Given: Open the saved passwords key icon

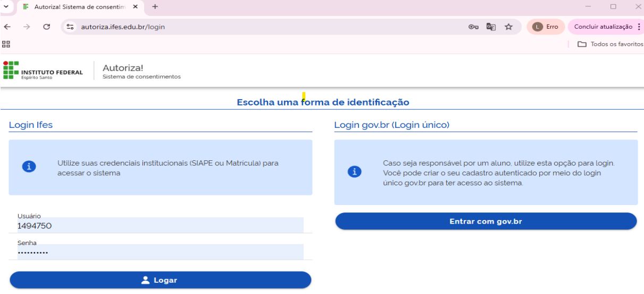Looking at the screenshot, I should click(x=473, y=27).
